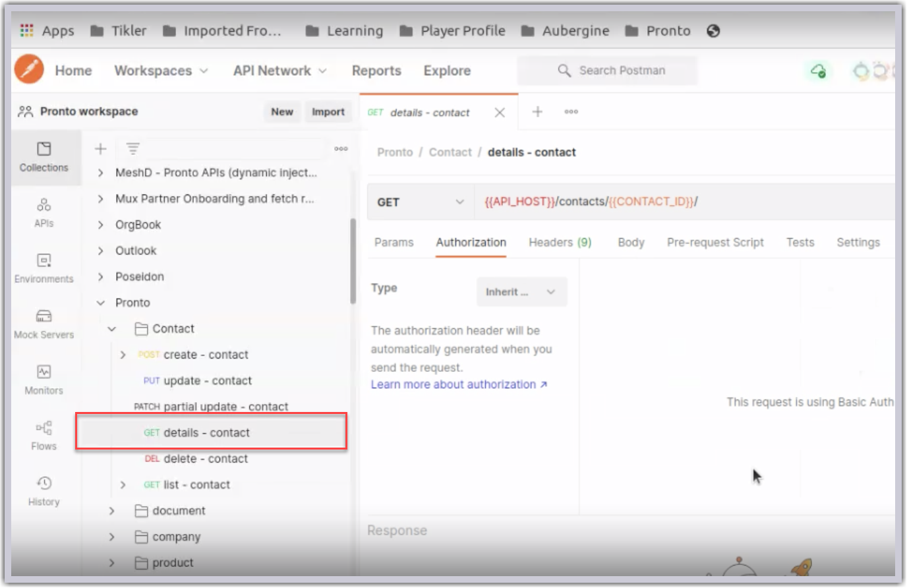Open the APIs sidebar panel
This screenshot has width=907, height=588.
click(x=44, y=213)
